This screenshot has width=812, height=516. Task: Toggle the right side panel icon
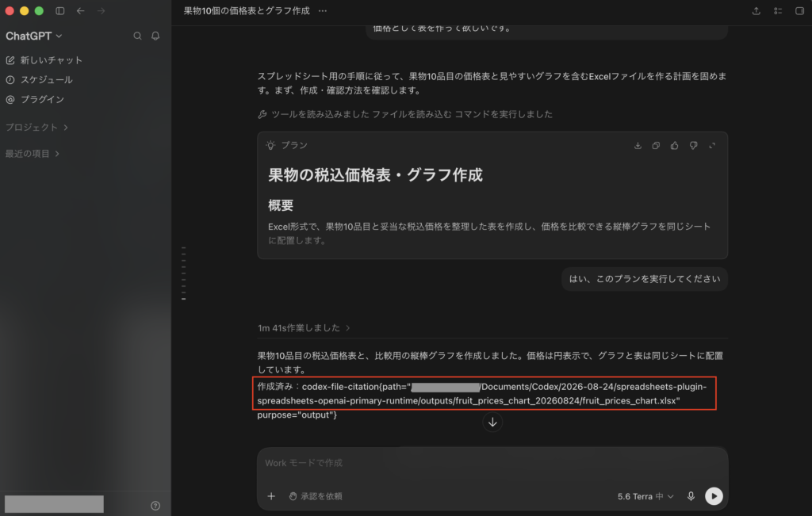pyautogui.click(x=799, y=10)
